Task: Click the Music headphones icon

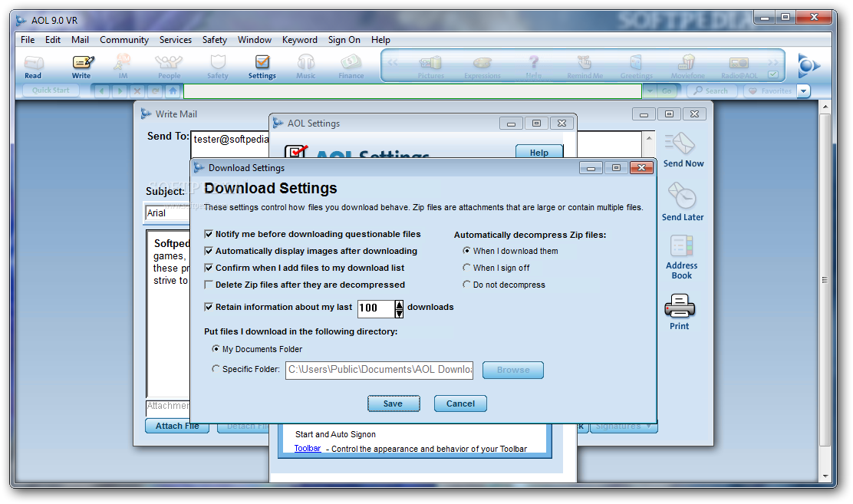Action: pos(306,67)
